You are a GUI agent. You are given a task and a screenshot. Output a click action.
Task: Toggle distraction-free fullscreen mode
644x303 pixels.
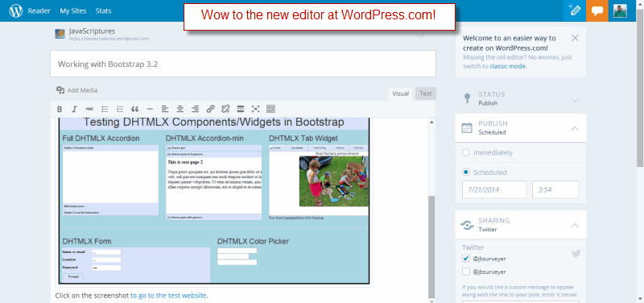255,109
